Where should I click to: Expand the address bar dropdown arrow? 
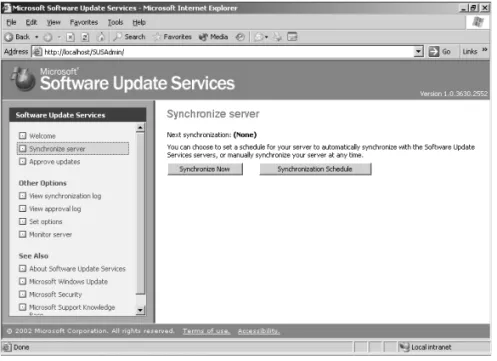pos(418,52)
